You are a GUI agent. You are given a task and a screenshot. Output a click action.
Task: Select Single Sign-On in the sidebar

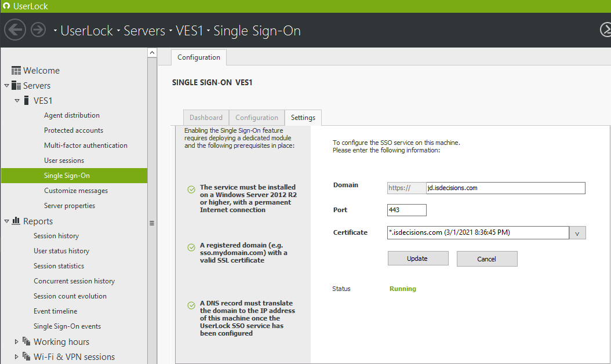point(74,176)
